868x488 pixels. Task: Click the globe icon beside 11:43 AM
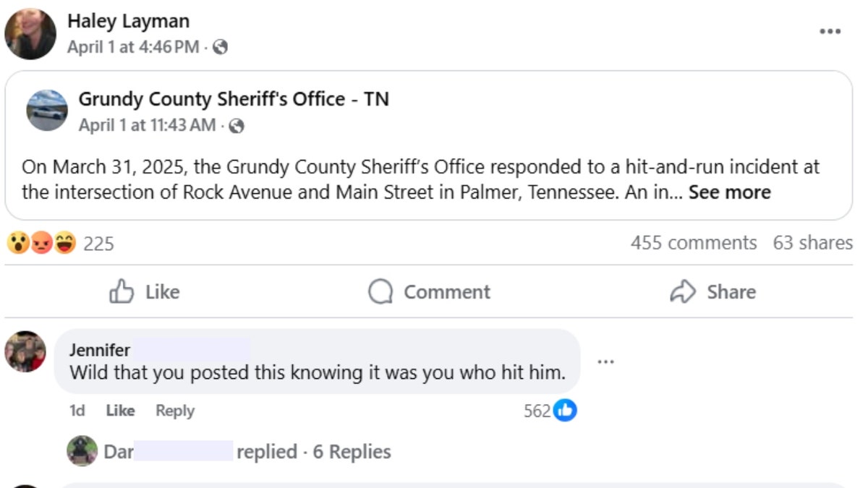coord(237,126)
